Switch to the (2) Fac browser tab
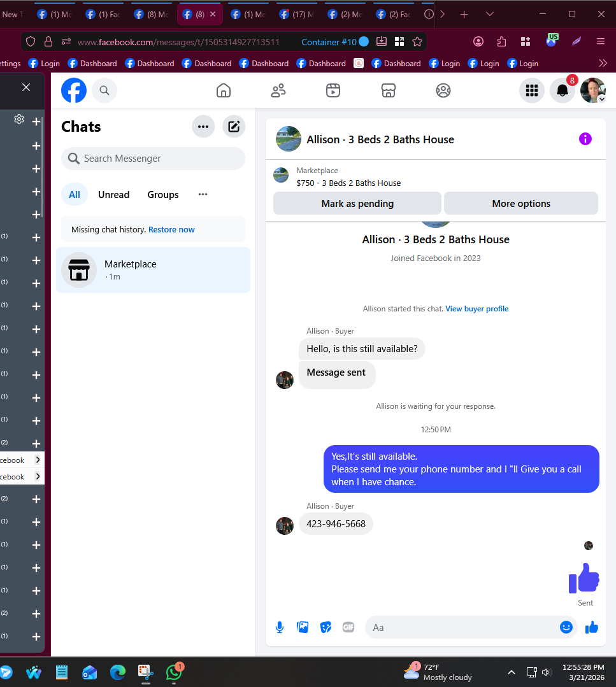 (x=394, y=15)
